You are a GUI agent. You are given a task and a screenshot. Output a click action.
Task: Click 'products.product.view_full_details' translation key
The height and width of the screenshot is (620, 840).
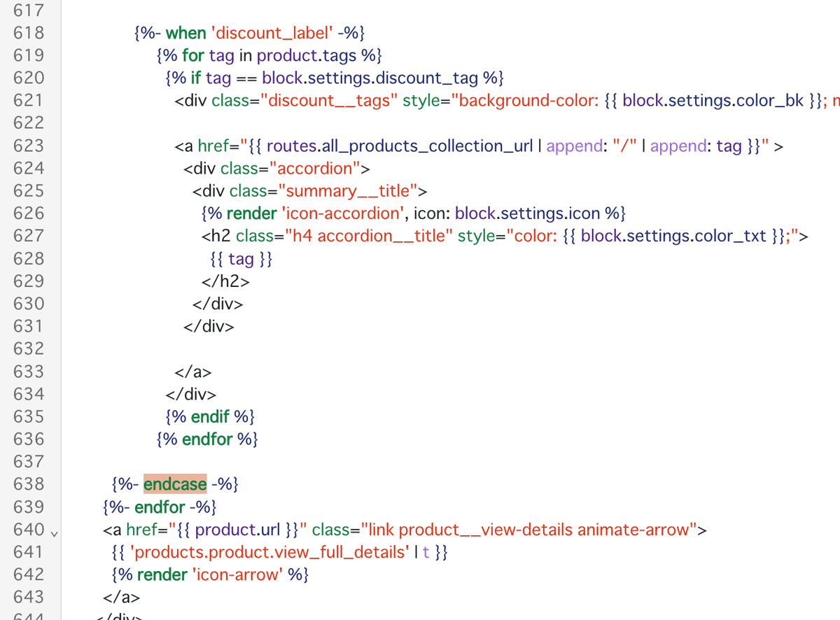click(x=269, y=552)
